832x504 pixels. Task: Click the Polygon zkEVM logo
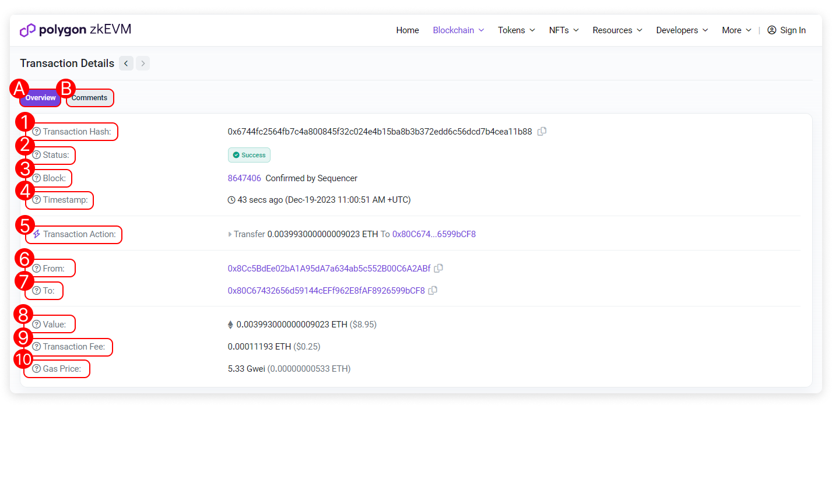(x=75, y=30)
